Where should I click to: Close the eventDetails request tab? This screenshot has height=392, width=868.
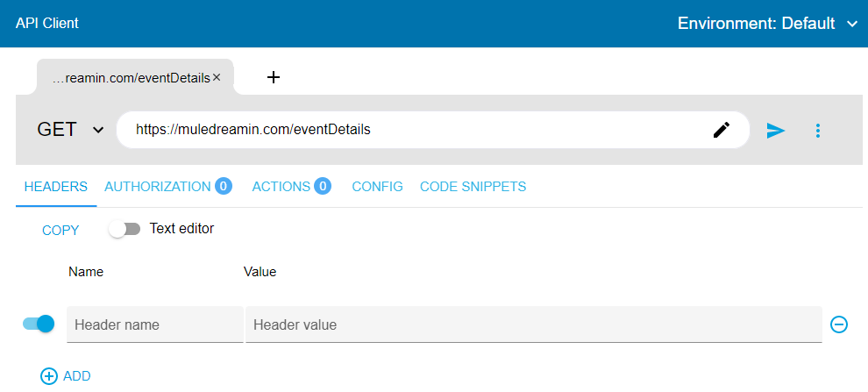click(x=217, y=77)
